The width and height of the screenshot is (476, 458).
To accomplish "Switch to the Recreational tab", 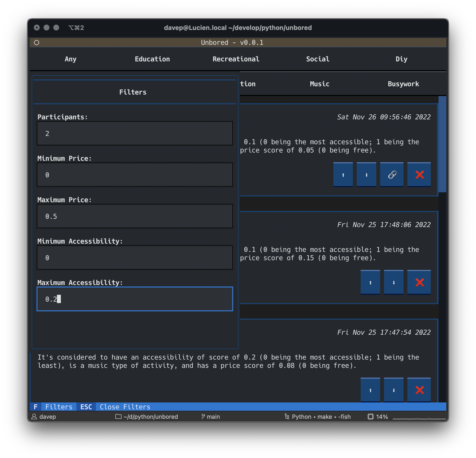I will point(236,59).
